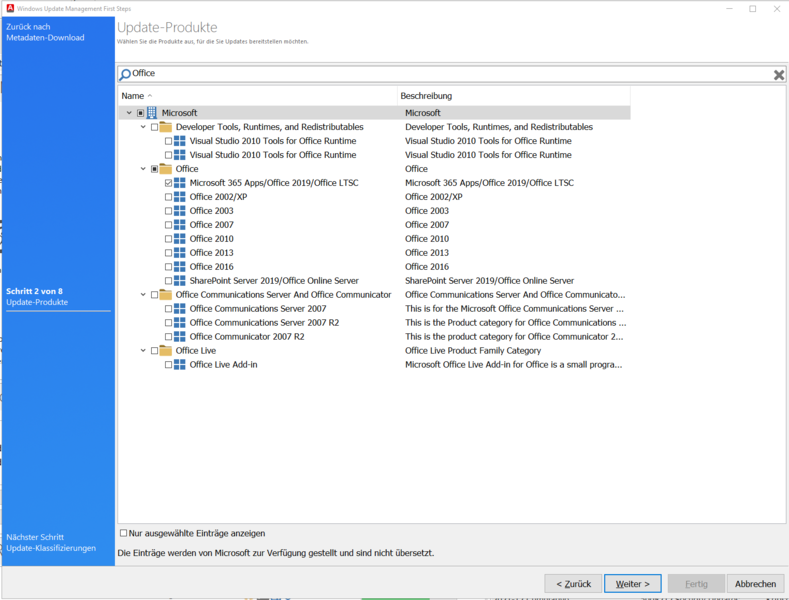The height and width of the screenshot is (600, 789).
Task: Click Windows logo icon beside Office 2016
Action: (180, 267)
